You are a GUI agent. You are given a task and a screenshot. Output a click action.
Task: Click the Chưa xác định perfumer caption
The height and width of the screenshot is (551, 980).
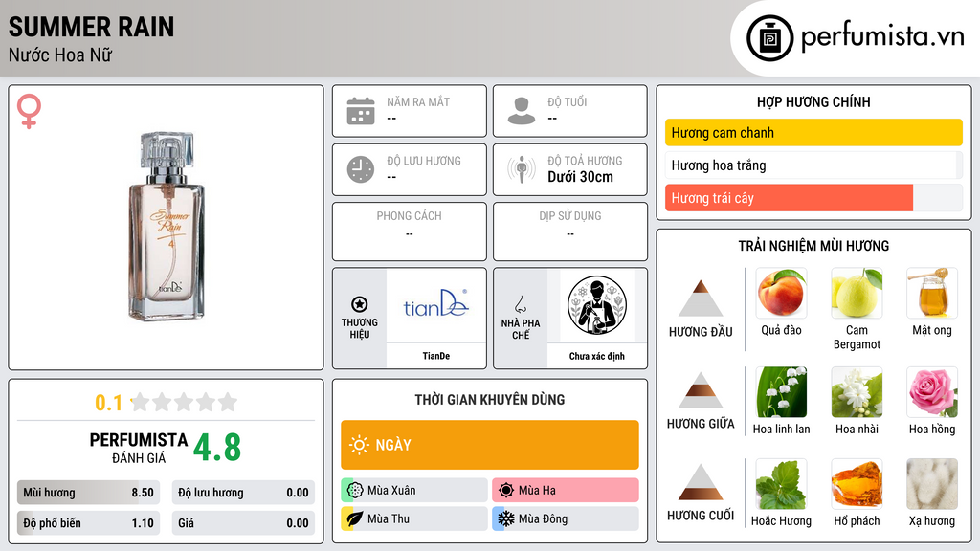point(597,356)
